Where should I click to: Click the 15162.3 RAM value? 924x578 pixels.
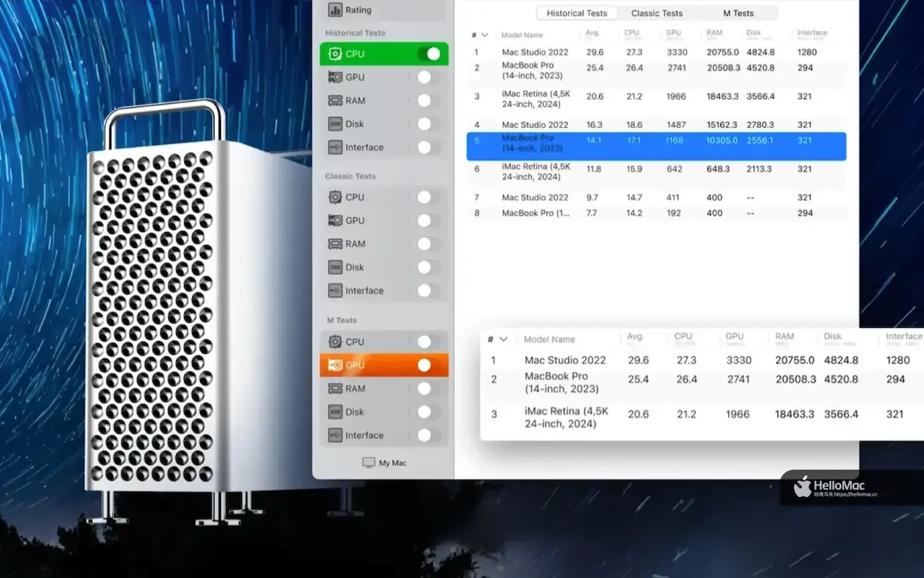point(723,125)
